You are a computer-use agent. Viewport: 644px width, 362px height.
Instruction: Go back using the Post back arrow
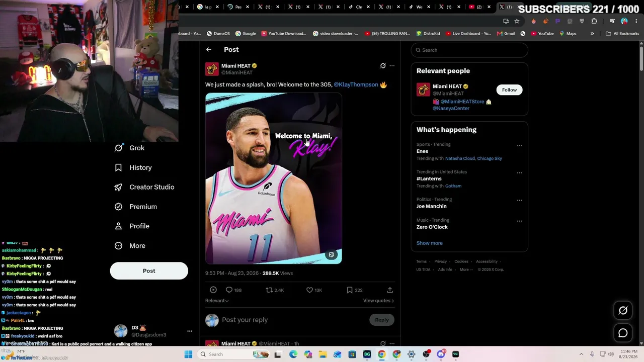209,49
